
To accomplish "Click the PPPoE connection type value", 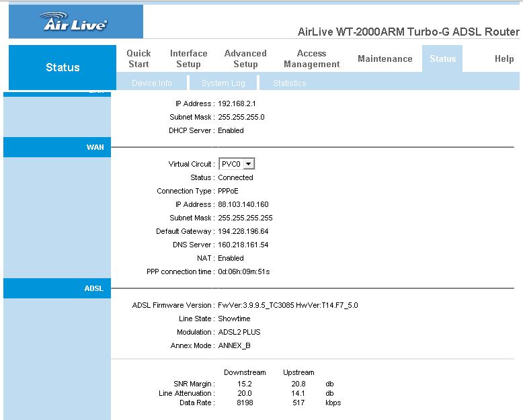I will pos(228,191).
